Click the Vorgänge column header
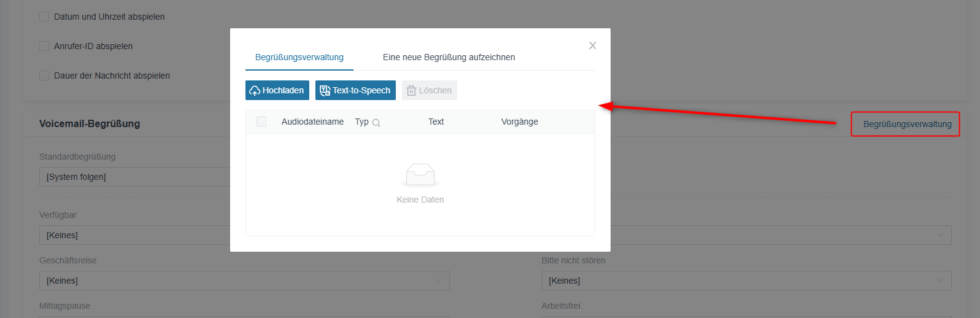This screenshot has width=980, height=318. click(520, 122)
